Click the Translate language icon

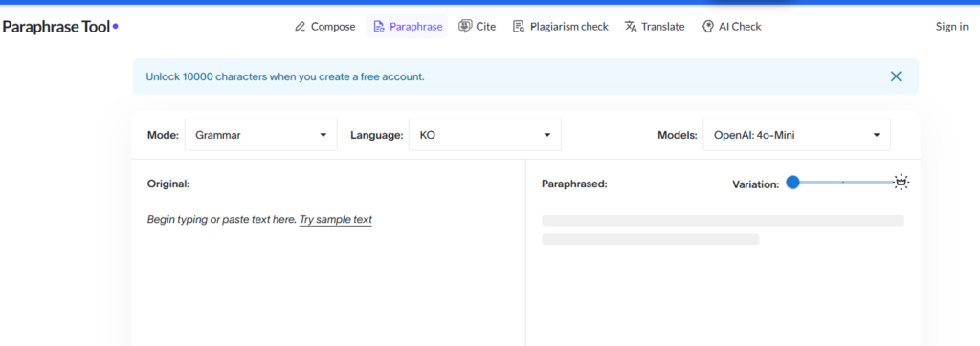pyautogui.click(x=631, y=26)
